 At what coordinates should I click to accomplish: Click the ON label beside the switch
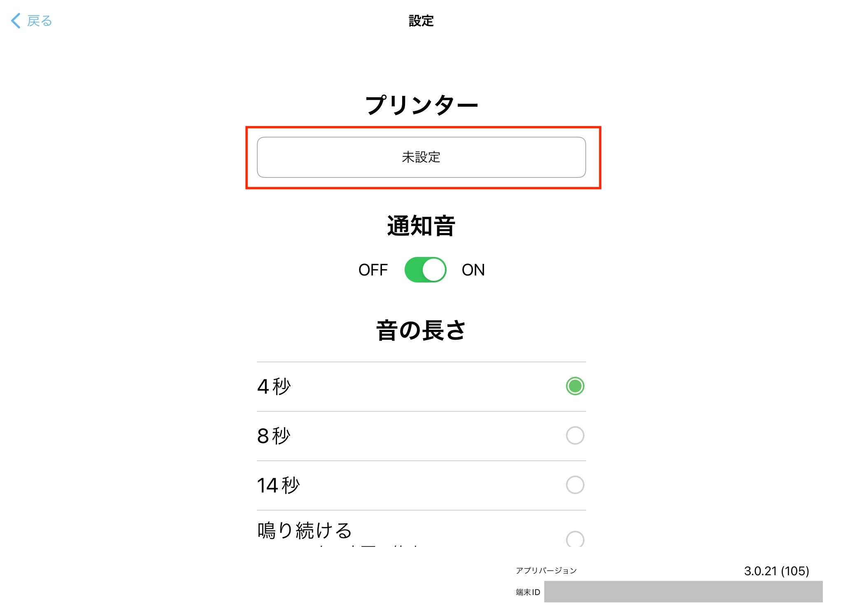point(473,270)
